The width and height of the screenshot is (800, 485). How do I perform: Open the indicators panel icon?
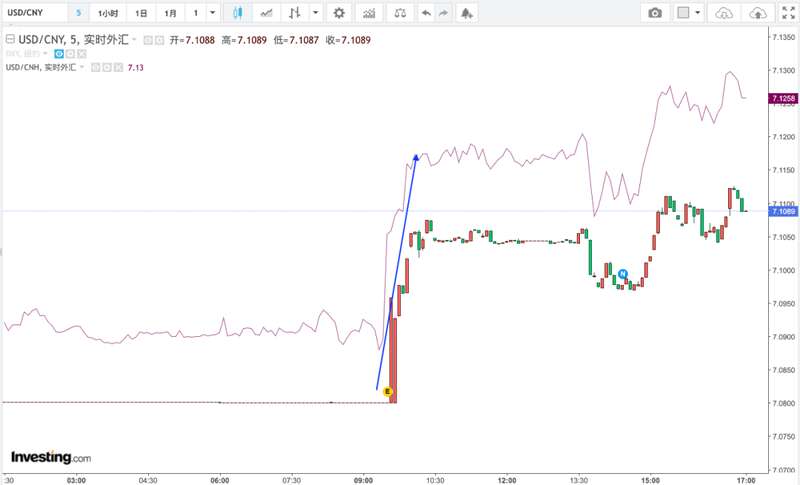coord(369,13)
